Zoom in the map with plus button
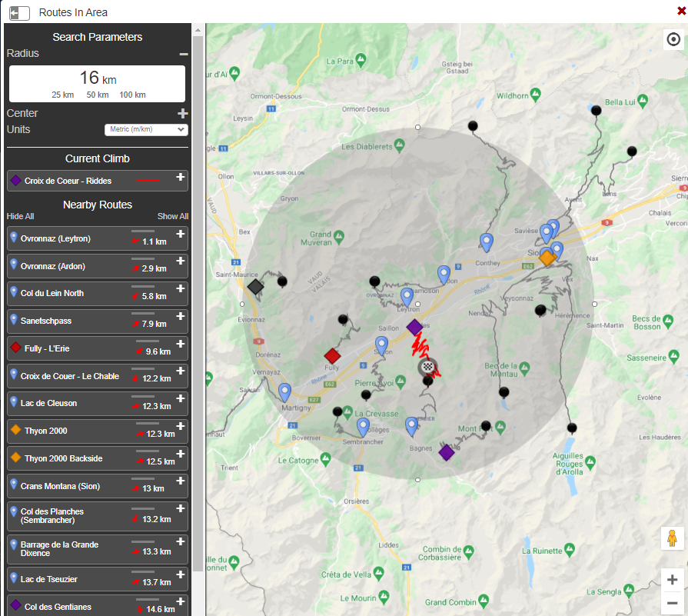 point(672,580)
